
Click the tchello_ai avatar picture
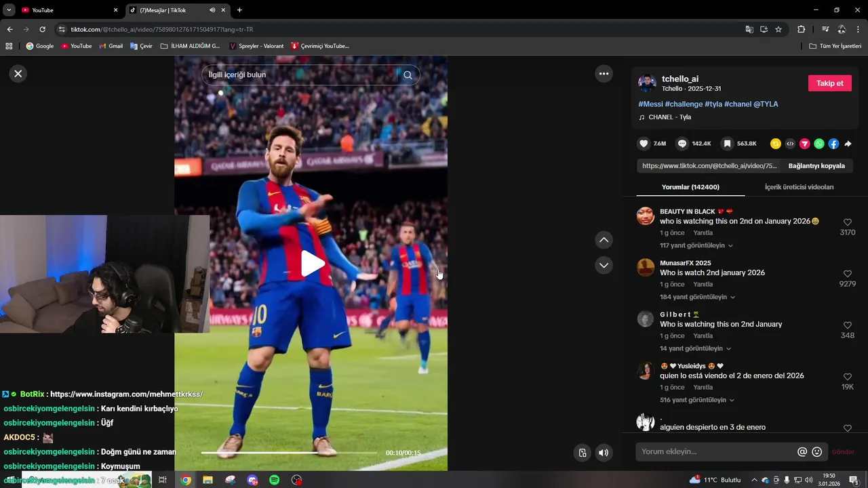pos(648,83)
